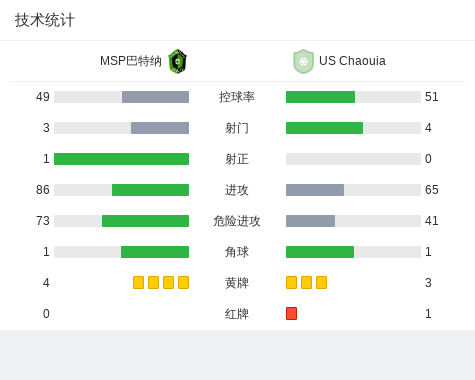Screen dimensions: 475x380
Task: Click the 控球率 possession label
Action: (237, 97)
